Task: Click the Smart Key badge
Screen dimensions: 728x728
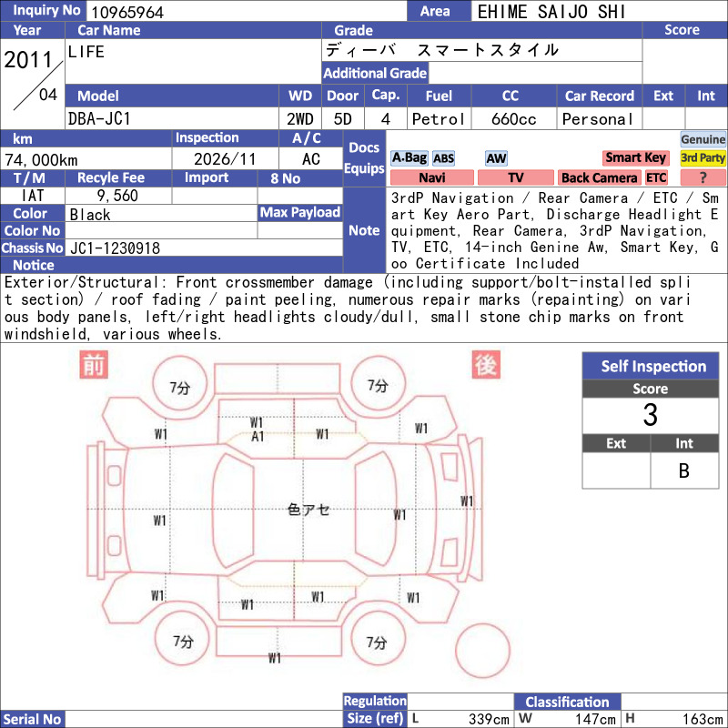Action: pyautogui.click(x=635, y=157)
